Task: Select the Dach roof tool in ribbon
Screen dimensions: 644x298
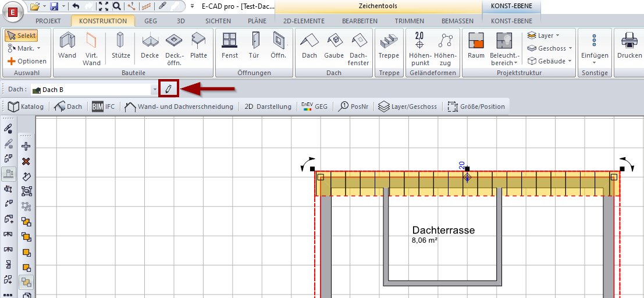Action: tap(309, 45)
